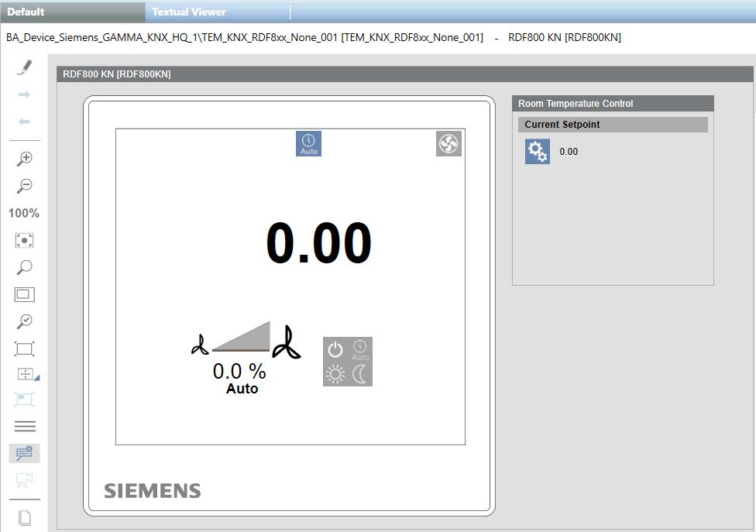This screenshot has height=532, width=756.
Task: Toggle the power off mode button
Action: (335, 349)
